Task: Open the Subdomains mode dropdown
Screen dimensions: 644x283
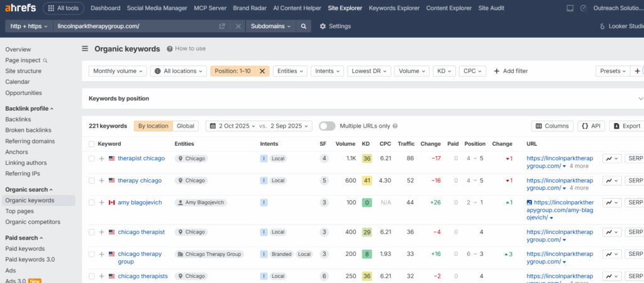Action: (270, 26)
